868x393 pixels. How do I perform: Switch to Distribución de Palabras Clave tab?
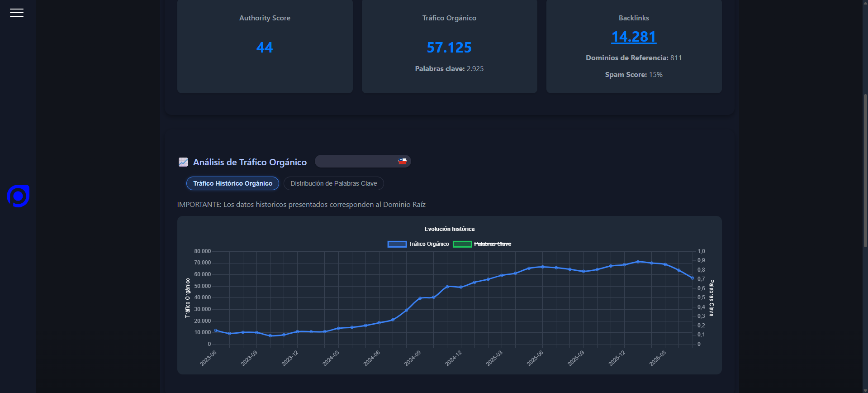pos(334,183)
